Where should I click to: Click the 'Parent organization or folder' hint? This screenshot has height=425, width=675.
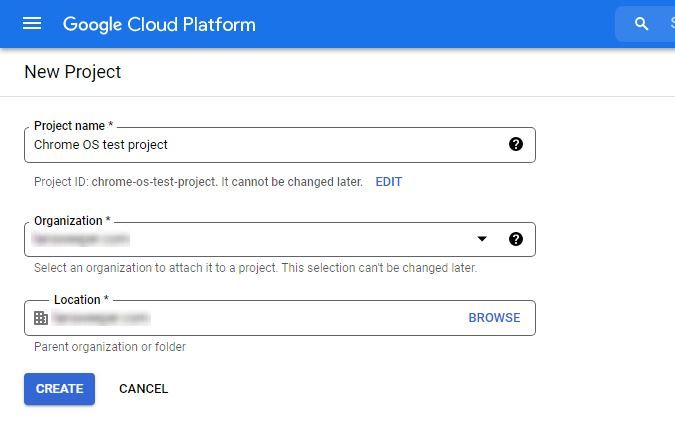[x=110, y=347]
